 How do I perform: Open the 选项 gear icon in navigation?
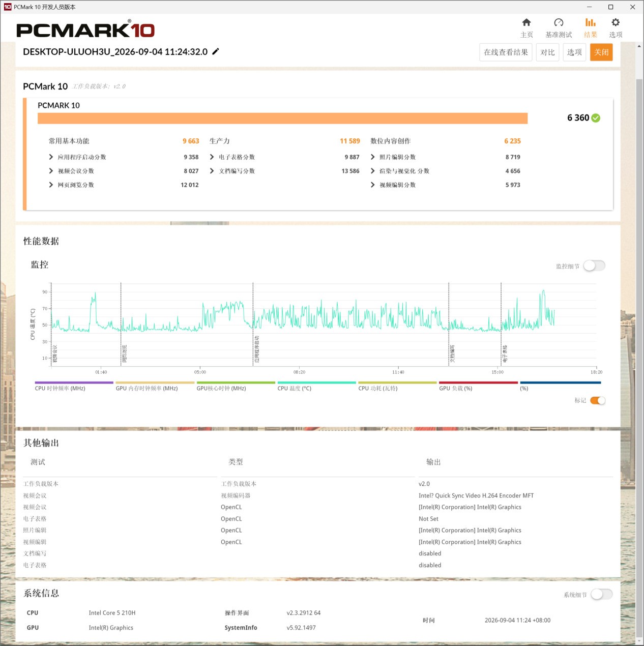(616, 22)
